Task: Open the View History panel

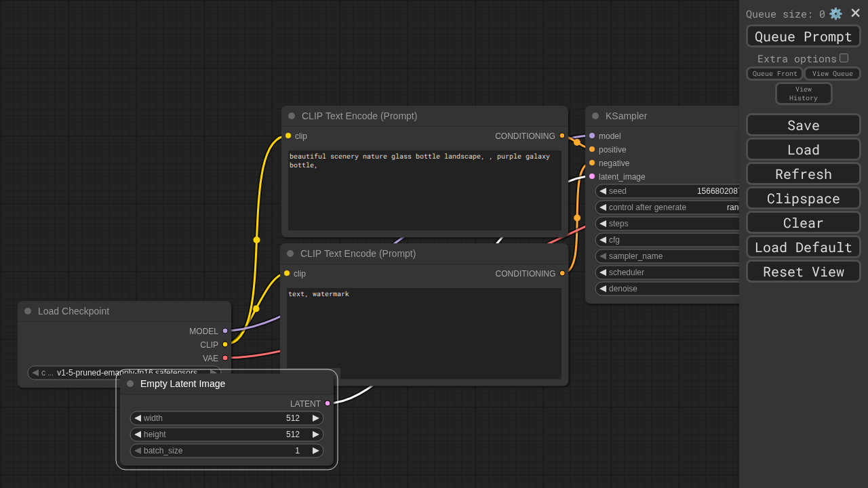Action: click(803, 94)
